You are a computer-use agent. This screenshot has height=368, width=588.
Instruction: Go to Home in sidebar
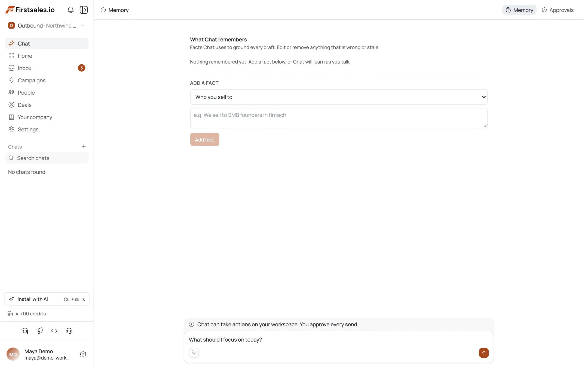coord(47,56)
